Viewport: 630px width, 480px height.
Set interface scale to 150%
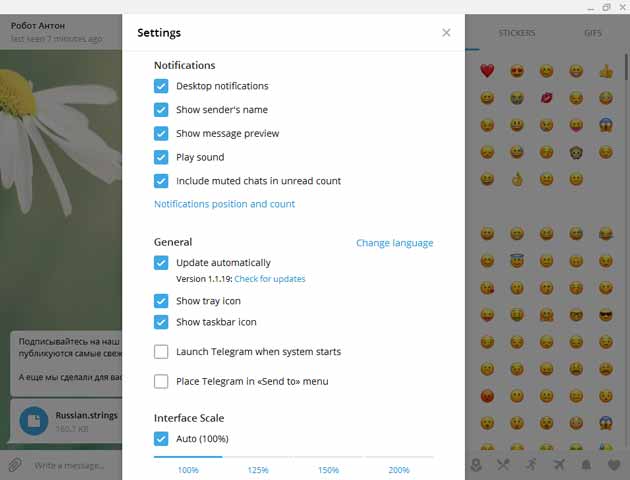point(328,469)
